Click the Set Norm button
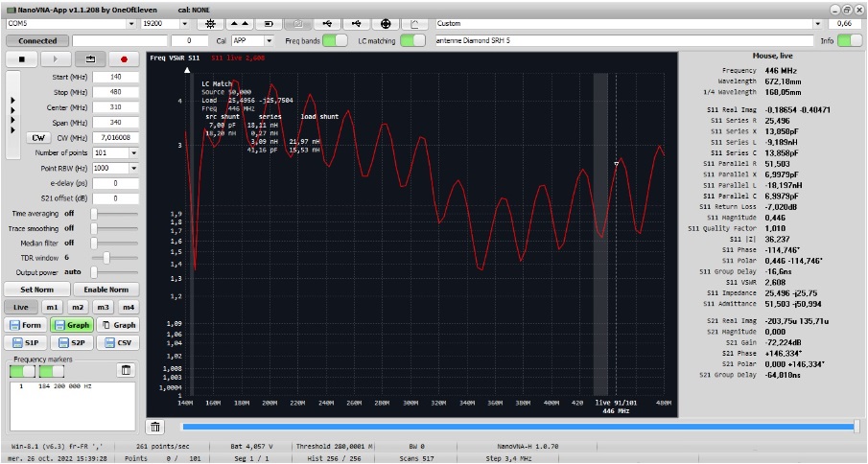This screenshot has width=868, height=464. coord(36,290)
